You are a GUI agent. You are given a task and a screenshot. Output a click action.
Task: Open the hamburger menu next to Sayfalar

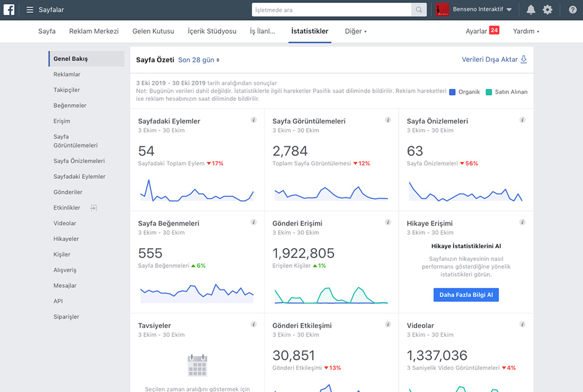(x=30, y=10)
